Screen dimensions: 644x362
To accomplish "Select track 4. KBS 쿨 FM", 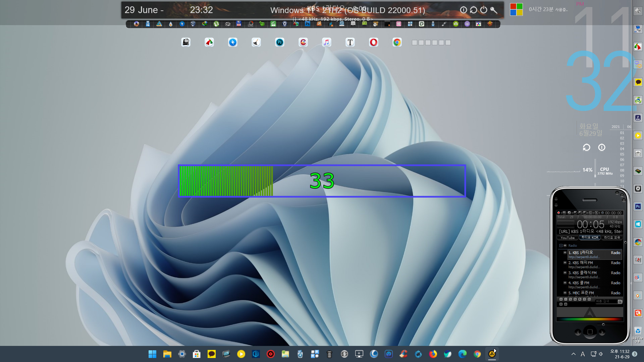I will click(594, 285).
